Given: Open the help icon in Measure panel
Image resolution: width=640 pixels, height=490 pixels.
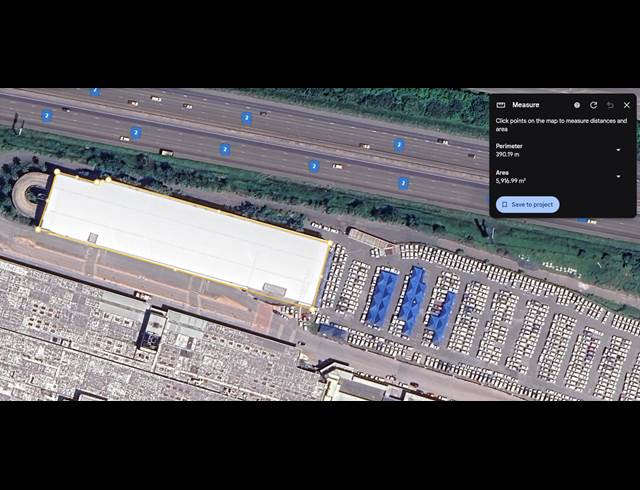Looking at the screenshot, I should 577,105.
